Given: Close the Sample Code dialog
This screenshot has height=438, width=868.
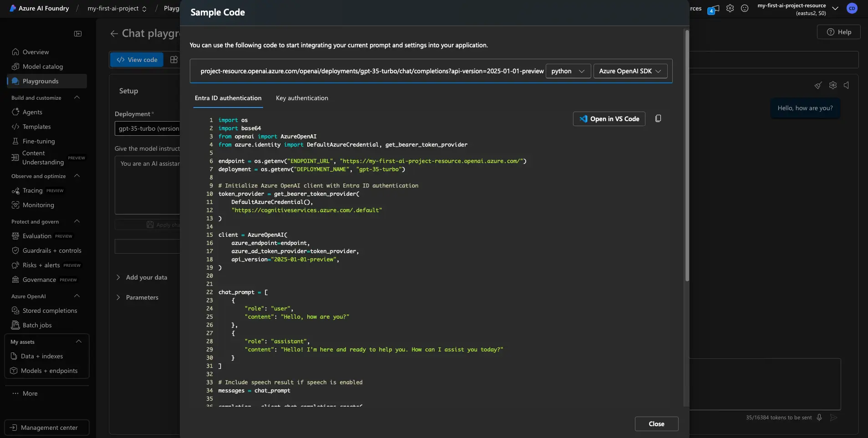Looking at the screenshot, I should 656,424.
